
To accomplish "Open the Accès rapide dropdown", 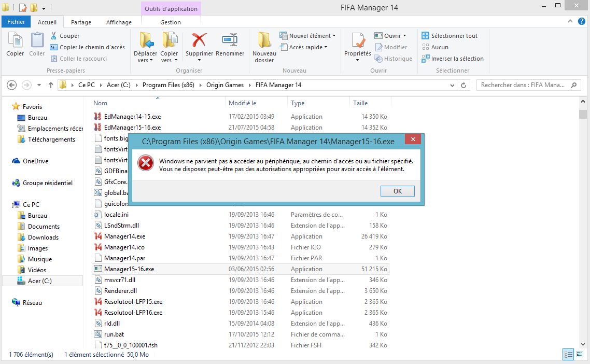I will pyautogui.click(x=303, y=47).
